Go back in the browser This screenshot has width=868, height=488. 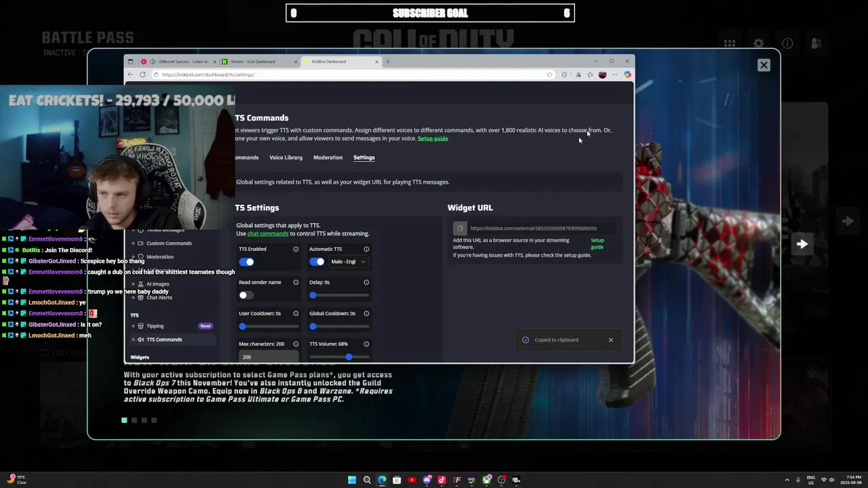pos(131,75)
